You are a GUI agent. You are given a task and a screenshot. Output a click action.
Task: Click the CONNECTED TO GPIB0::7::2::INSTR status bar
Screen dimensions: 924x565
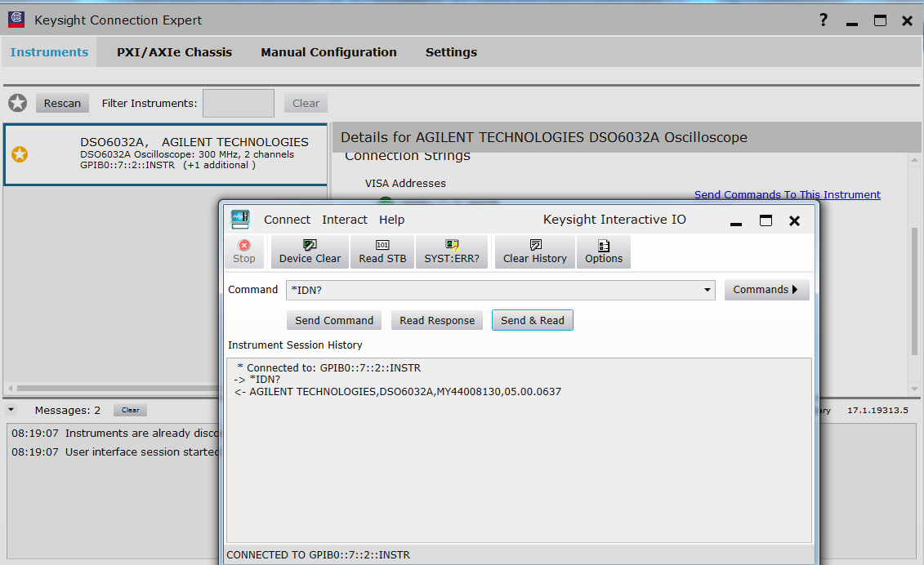[x=319, y=555]
